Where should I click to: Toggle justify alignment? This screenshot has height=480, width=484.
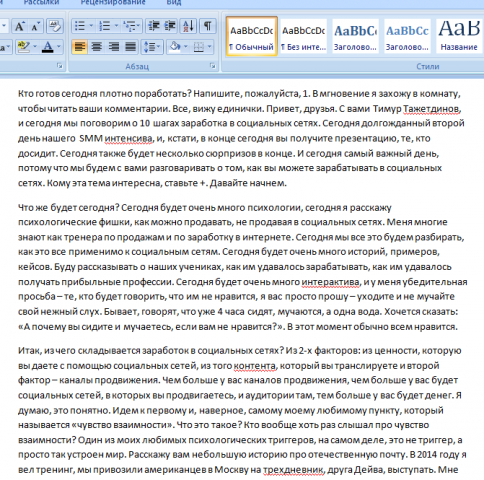point(131,47)
